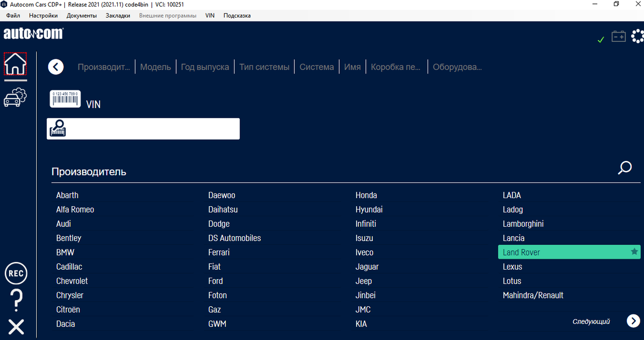This screenshot has height=340, width=644.
Task: Go to next page arrow
Action: (633, 321)
